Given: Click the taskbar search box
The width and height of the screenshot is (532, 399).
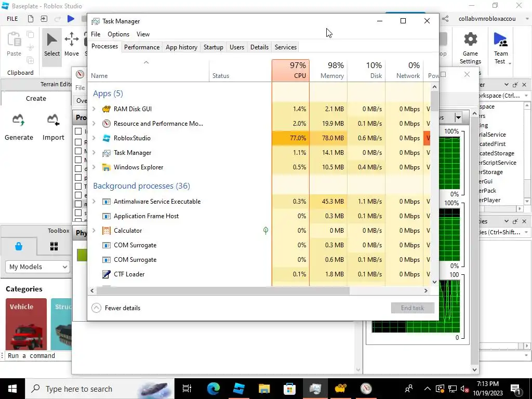Looking at the screenshot, I should click(100, 389).
